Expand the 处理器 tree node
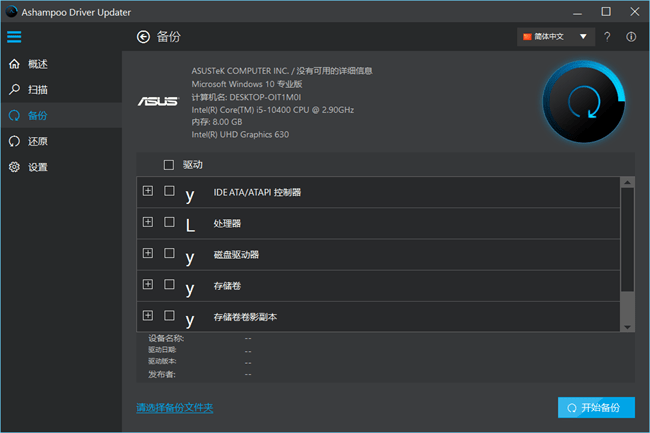This screenshot has width=650, height=433. (x=148, y=222)
